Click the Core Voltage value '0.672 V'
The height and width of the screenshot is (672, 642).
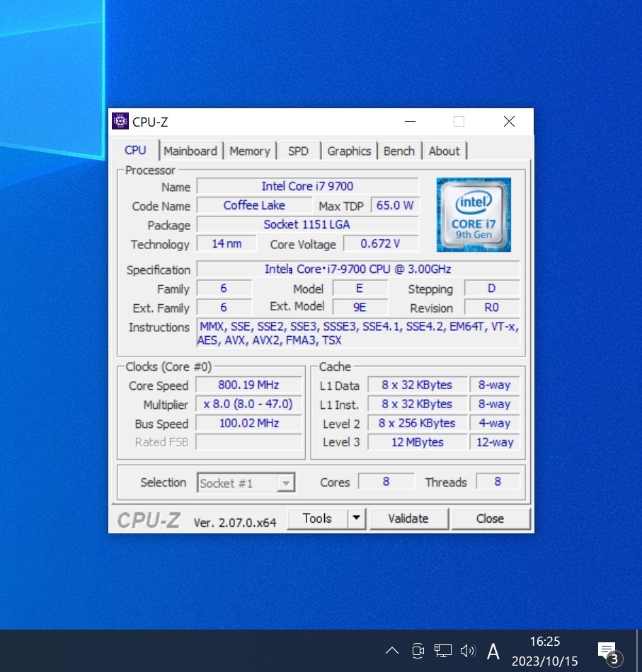[381, 243]
